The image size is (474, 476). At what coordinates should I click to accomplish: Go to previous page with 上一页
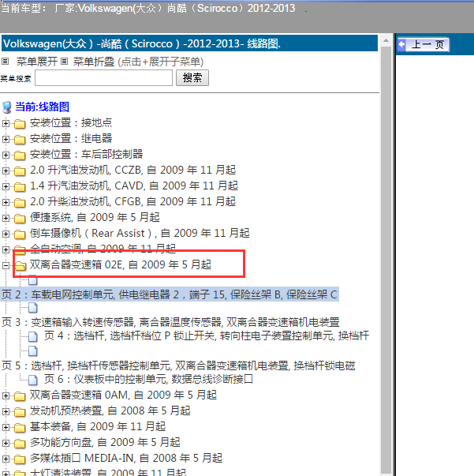coord(424,45)
